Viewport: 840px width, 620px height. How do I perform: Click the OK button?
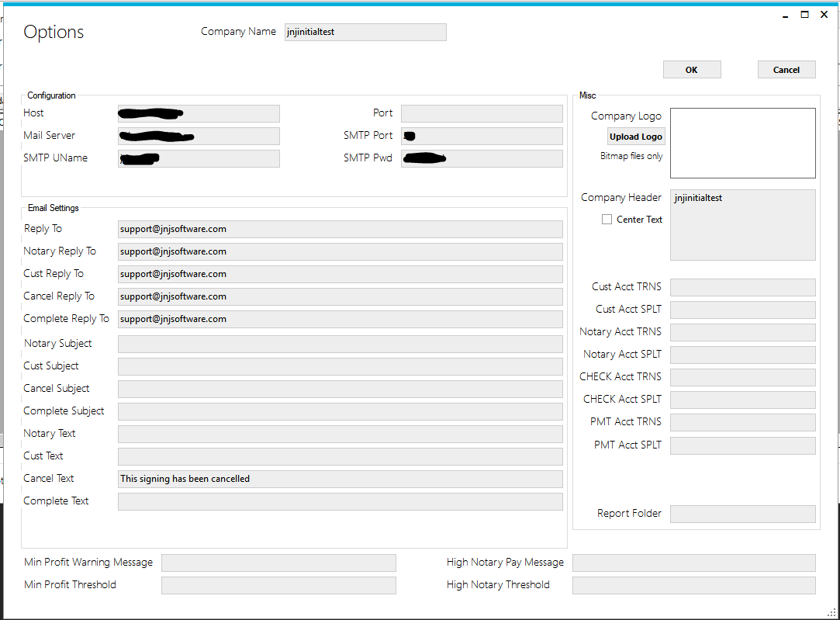[x=691, y=70]
